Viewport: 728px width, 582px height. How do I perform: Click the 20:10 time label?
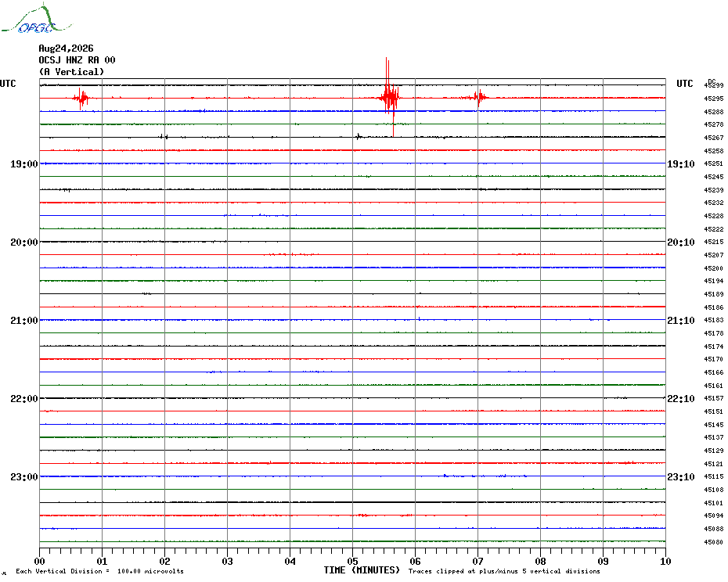pos(681,242)
